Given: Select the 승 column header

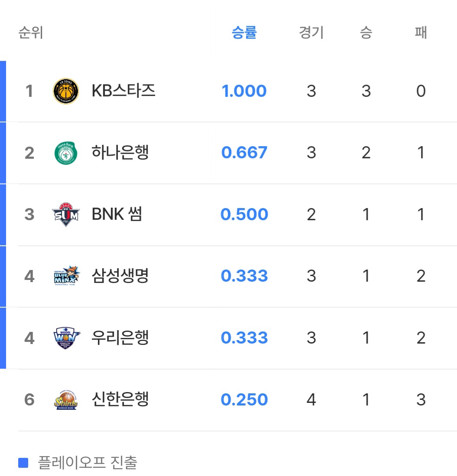Looking at the screenshot, I should point(366,33).
